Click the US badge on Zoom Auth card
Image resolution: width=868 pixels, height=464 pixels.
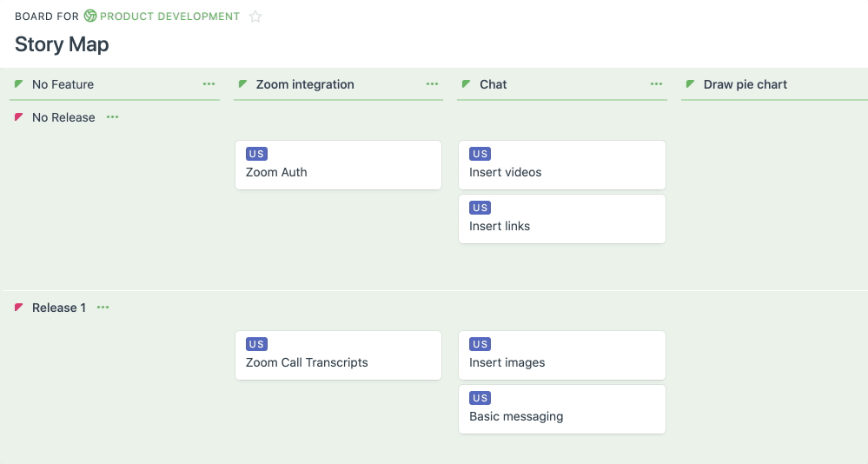pyautogui.click(x=256, y=154)
